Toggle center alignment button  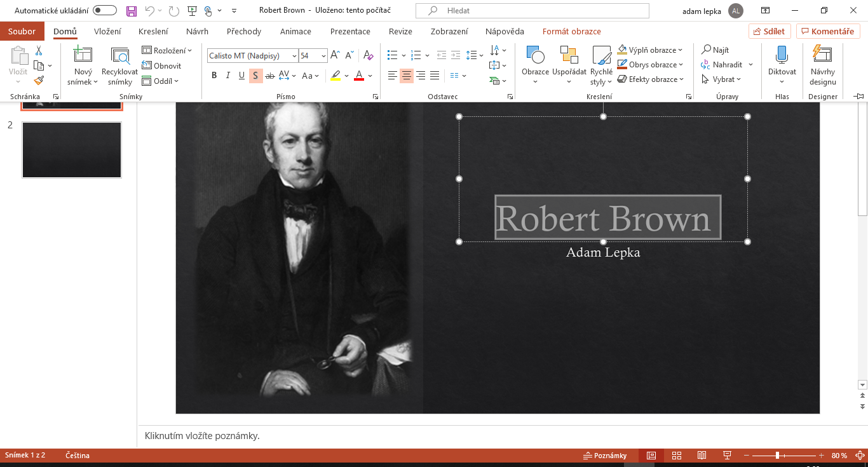(x=407, y=76)
